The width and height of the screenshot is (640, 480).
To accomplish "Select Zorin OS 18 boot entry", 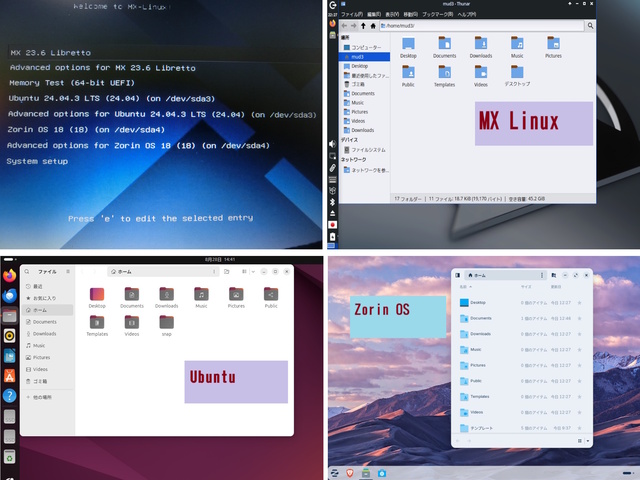I will pos(86,130).
